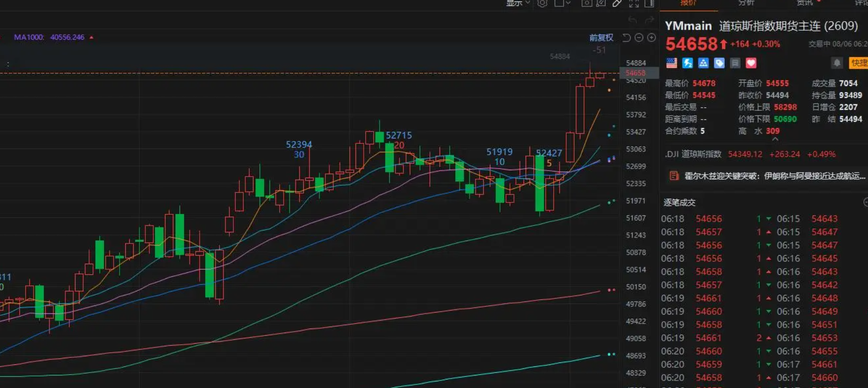
Task: Click the +164 +0.30% change value
Action: pos(755,44)
